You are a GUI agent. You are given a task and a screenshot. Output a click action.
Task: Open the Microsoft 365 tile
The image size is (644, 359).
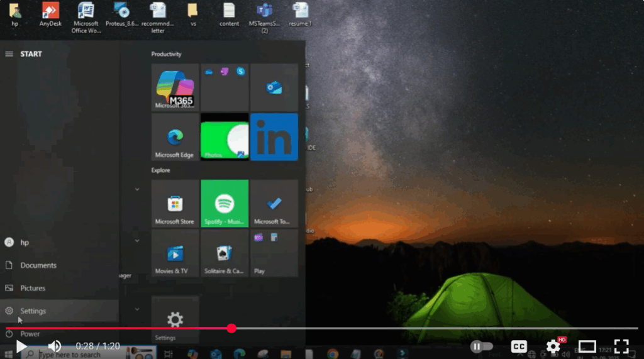pyautogui.click(x=175, y=87)
